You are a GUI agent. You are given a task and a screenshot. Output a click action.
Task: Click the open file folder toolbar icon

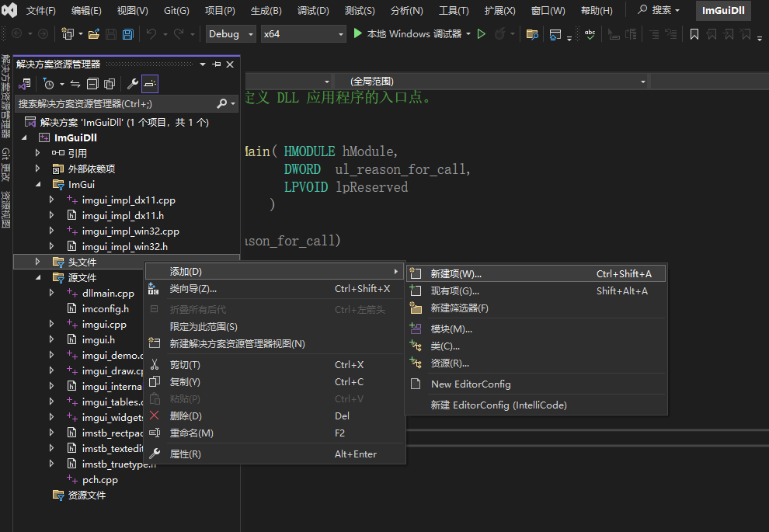point(94,34)
